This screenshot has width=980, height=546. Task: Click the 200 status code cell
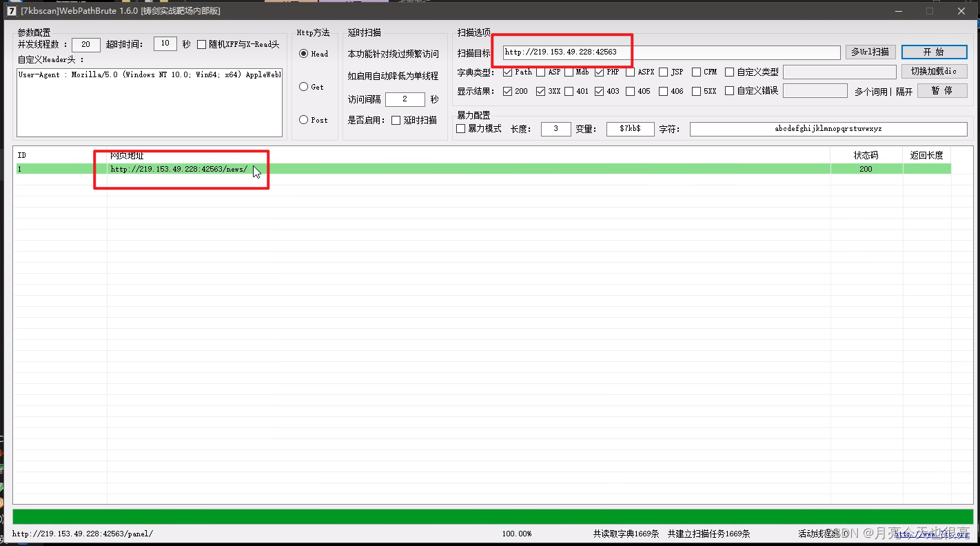tap(866, 169)
